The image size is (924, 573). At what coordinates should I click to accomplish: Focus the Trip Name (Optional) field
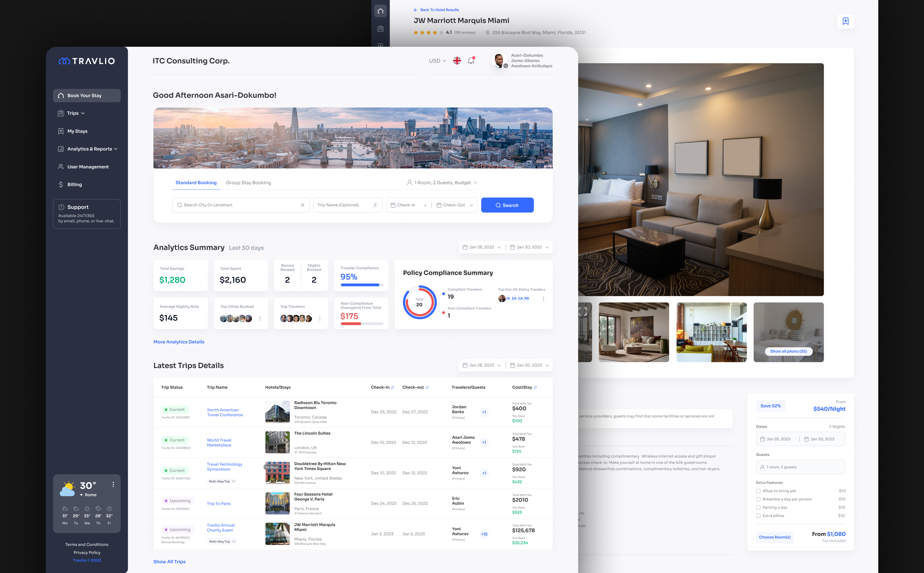pos(347,205)
